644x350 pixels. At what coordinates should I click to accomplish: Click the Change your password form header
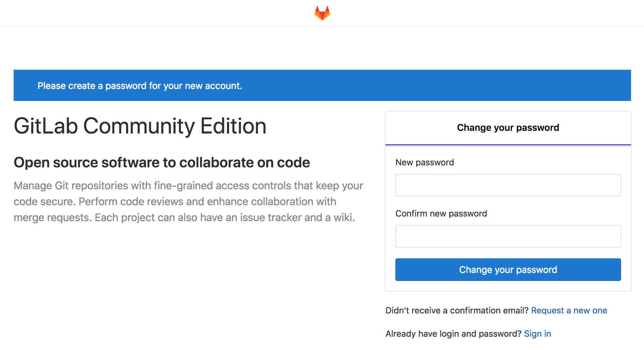point(508,128)
